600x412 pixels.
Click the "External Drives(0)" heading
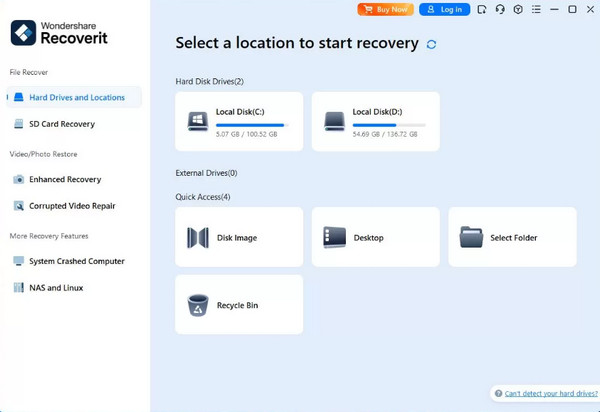(x=206, y=173)
